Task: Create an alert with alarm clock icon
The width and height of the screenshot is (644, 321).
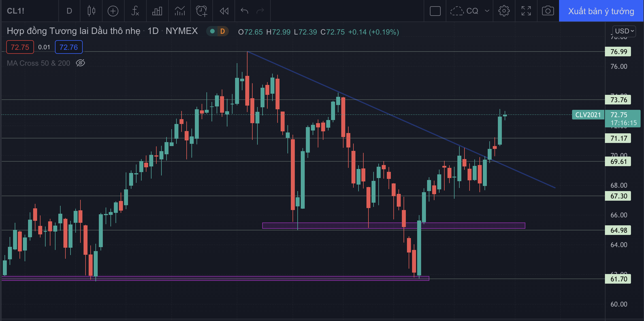Action: [x=202, y=11]
